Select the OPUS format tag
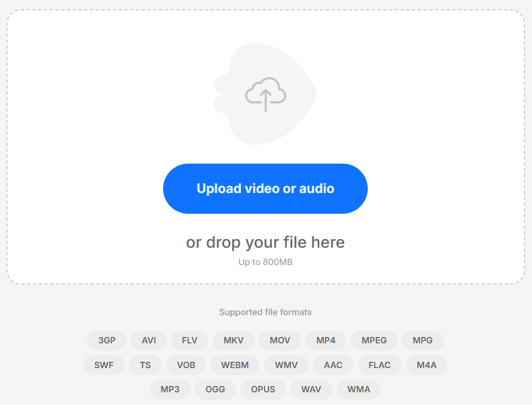 (x=263, y=389)
